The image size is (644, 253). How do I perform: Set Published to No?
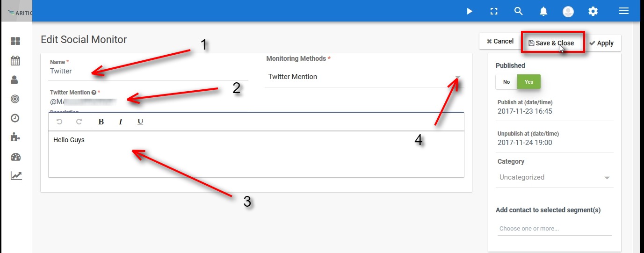click(507, 82)
